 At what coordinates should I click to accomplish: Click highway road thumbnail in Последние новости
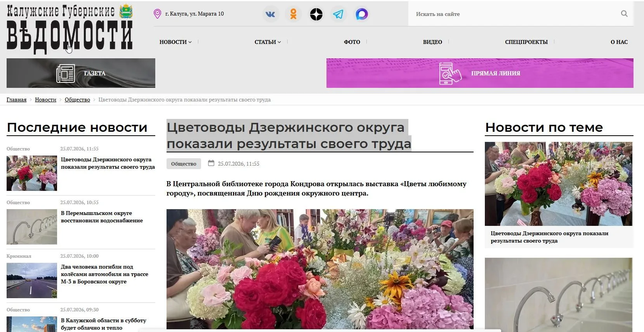pyautogui.click(x=32, y=281)
